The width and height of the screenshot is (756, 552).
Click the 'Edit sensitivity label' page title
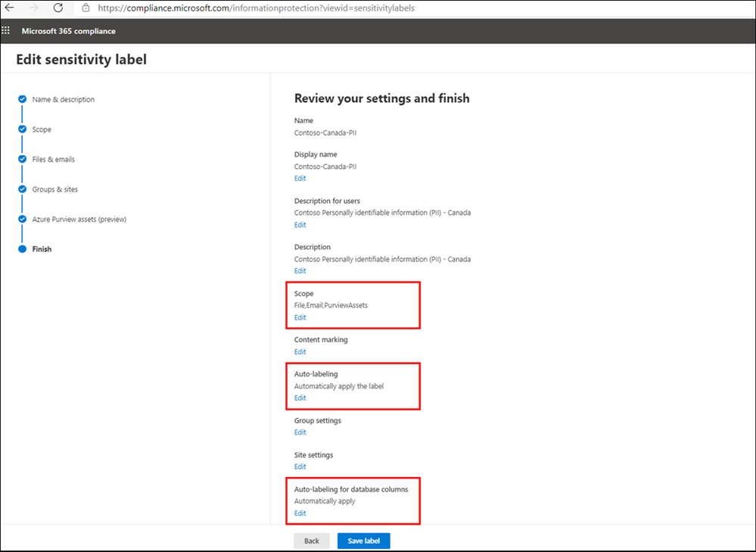tap(82, 59)
